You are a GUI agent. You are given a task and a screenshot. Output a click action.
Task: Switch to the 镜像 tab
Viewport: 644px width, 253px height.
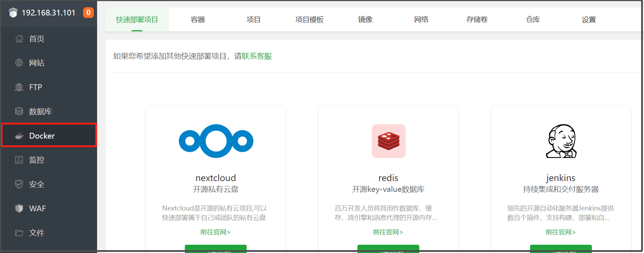coord(365,19)
